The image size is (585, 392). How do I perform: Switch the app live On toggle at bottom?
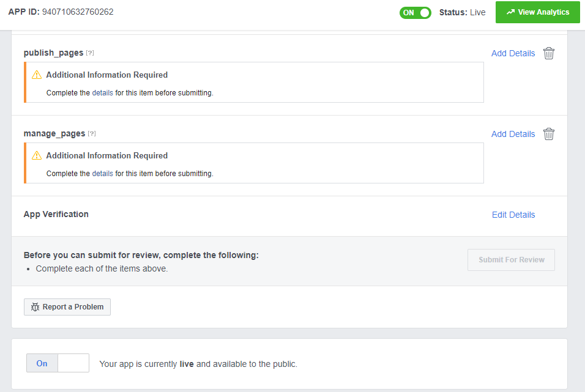point(58,363)
